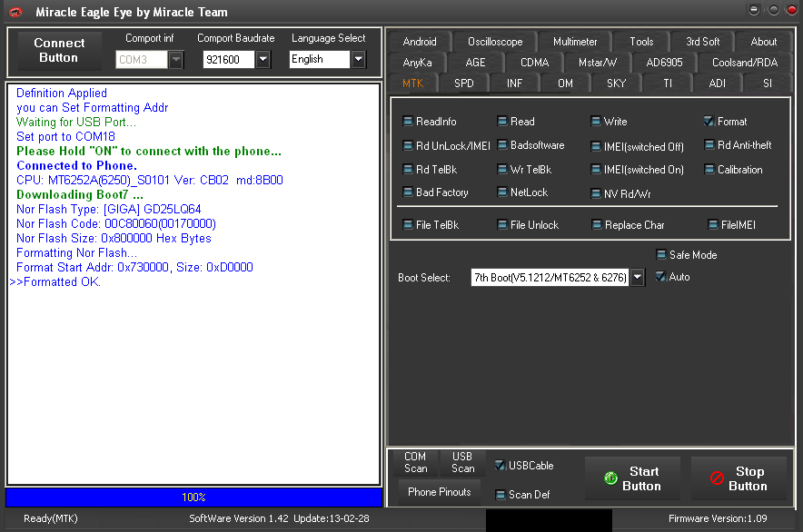
Task: Expand the Comport Baudrate dropdown
Action: tap(263, 59)
